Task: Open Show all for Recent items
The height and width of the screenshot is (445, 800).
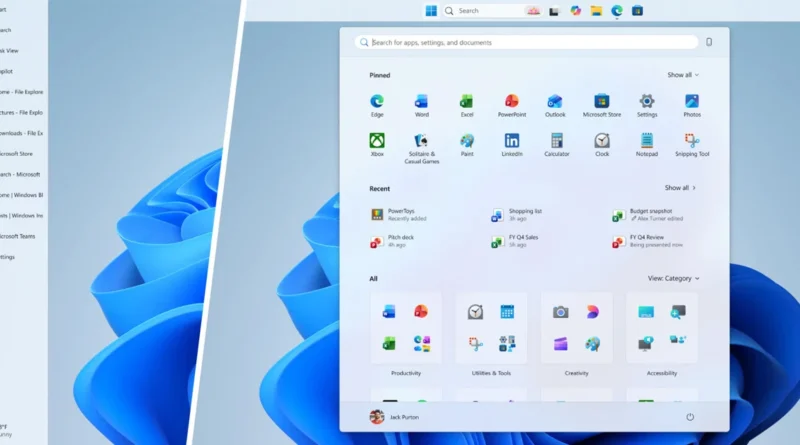Action: coord(680,188)
